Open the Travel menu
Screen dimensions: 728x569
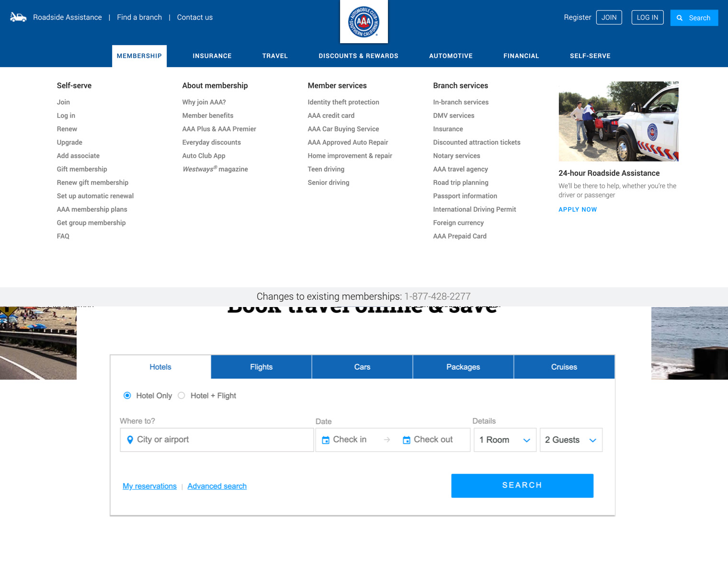(275, 56)
